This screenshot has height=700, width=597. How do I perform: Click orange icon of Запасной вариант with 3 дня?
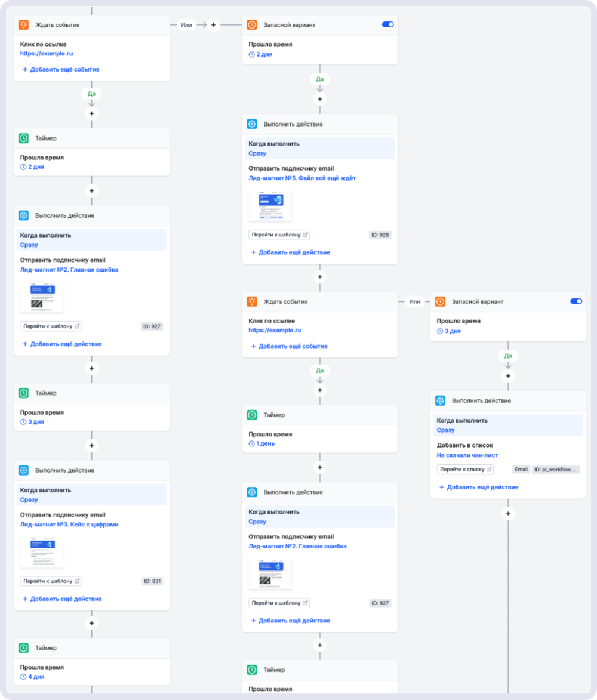point(440,302)
